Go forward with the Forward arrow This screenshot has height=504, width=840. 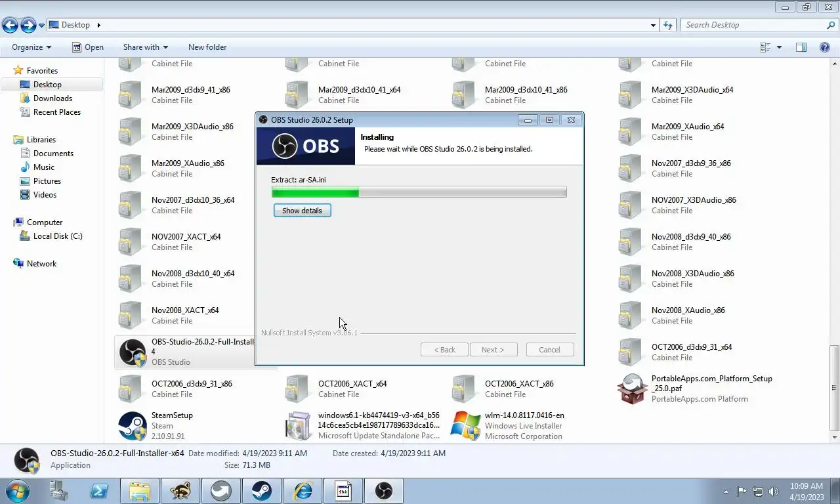click(28, 25)
